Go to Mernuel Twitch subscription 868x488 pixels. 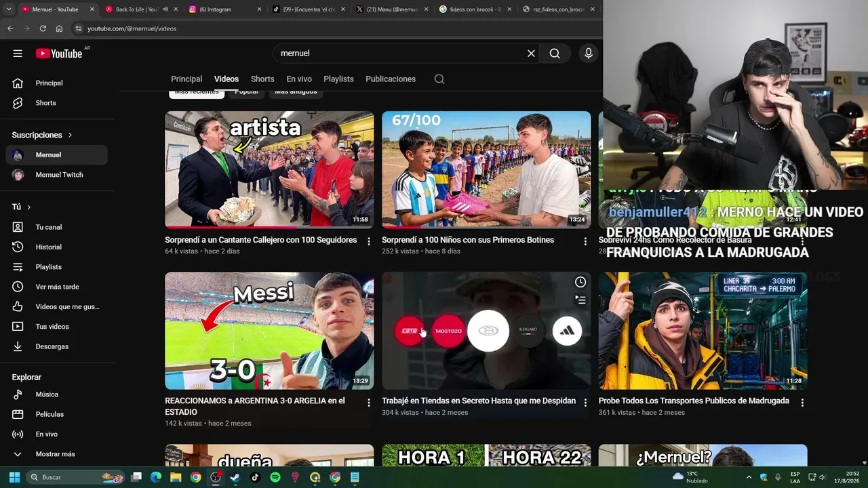pos(58,175)
